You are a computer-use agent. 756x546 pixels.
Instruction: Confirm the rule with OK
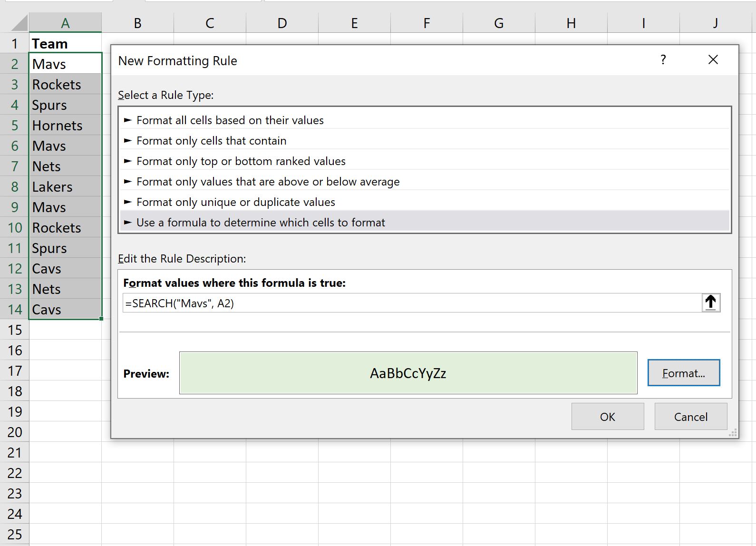(x=608, y=417)
